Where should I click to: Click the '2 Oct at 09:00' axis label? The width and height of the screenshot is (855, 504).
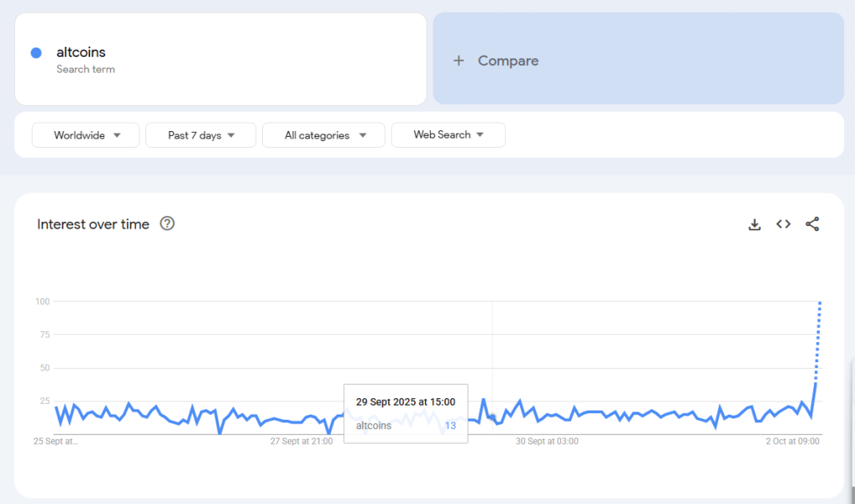click(x=792, y=441)
